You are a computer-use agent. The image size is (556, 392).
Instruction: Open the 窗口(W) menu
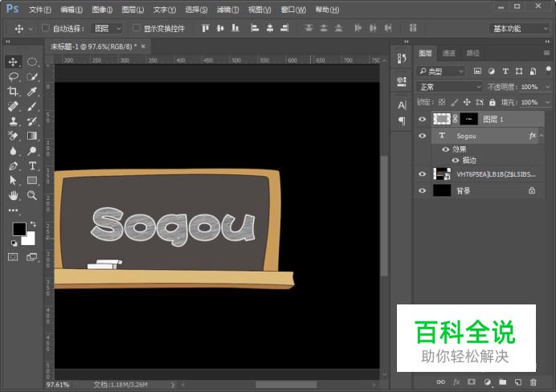click(x=293, y=10)
